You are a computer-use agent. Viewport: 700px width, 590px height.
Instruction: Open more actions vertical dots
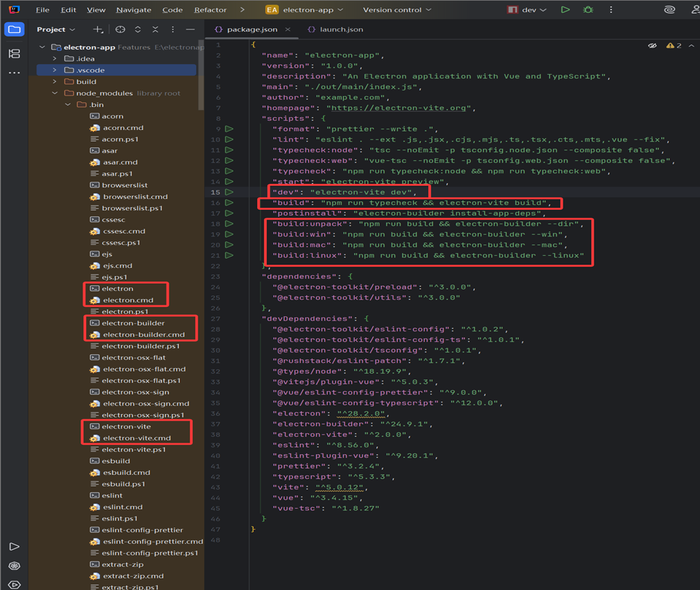click(x=611, y=9)
